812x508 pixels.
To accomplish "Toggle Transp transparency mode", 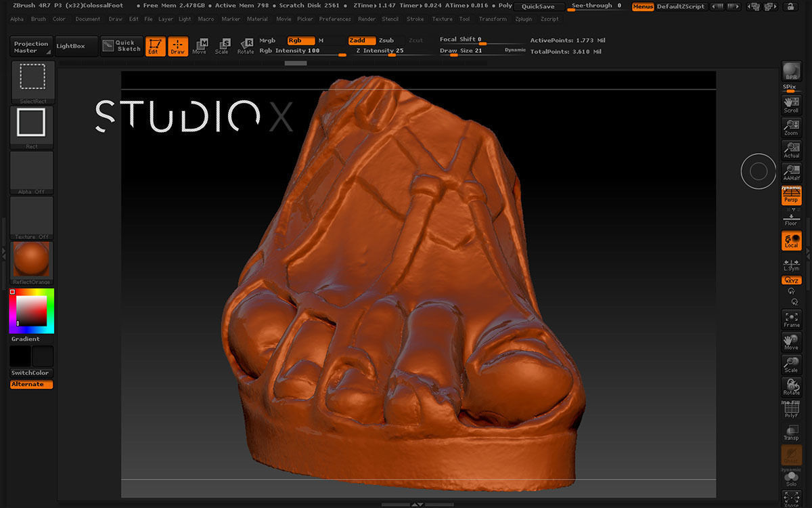I will click(x=791, y=432).
